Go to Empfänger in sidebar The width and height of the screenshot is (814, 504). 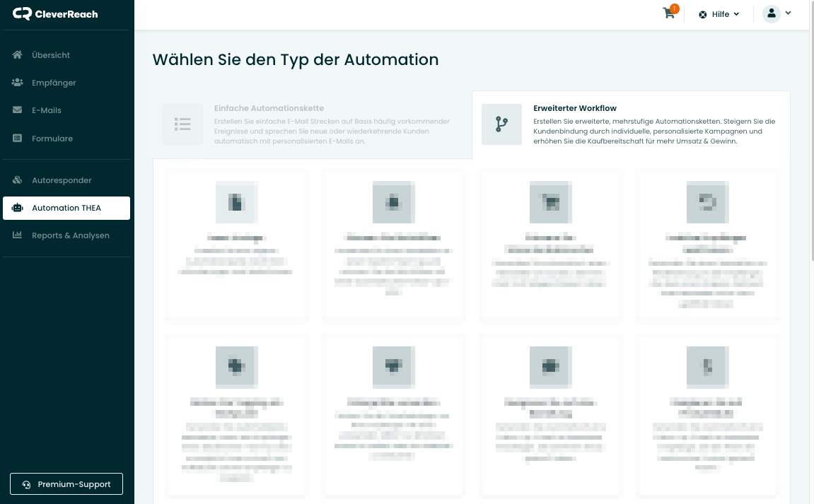pos(54,83)
